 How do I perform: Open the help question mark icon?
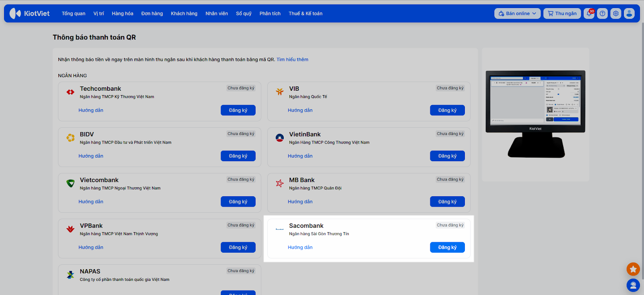click(603, 13)
